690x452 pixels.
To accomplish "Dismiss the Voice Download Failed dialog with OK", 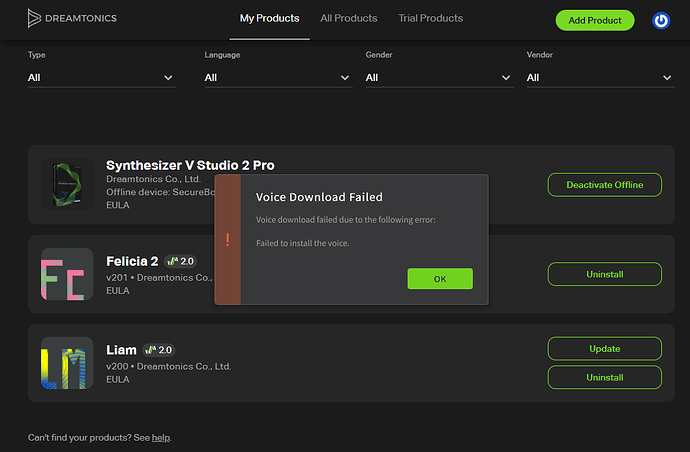I will click(x=440, y=279).
